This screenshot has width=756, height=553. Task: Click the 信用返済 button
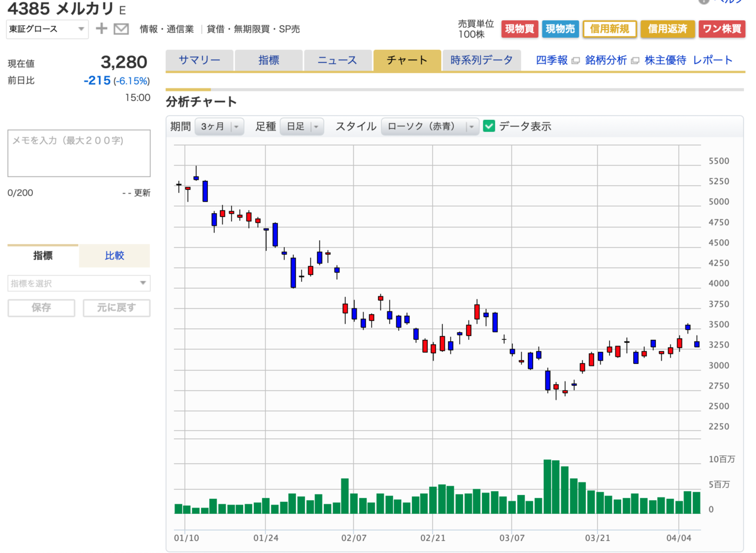pos(668,29)
